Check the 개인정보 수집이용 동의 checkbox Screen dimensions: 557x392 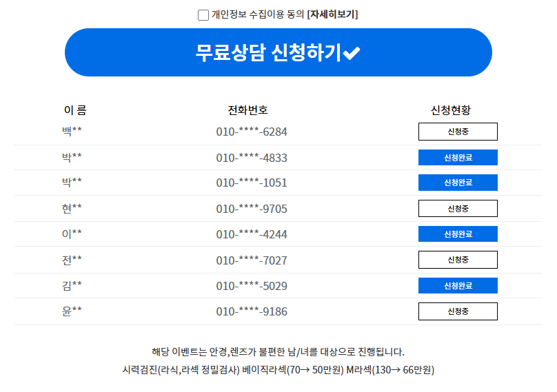(x=203, y=15)
